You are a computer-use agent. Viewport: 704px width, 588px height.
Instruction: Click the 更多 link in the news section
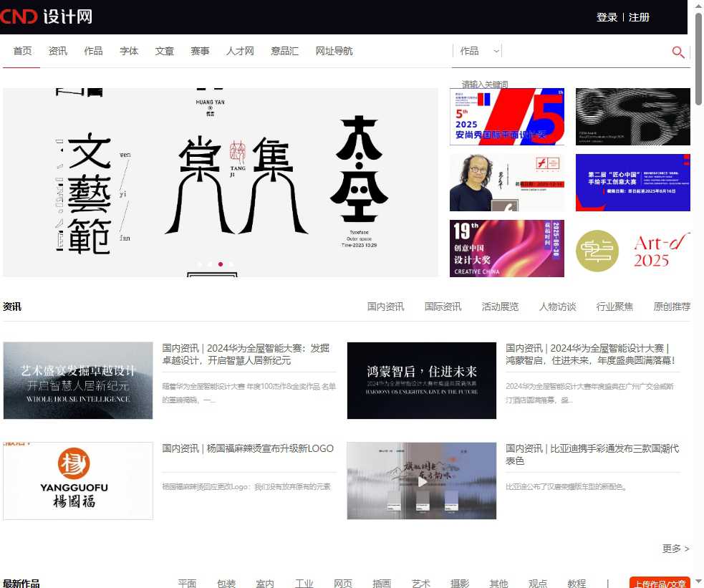coord(674,549)
